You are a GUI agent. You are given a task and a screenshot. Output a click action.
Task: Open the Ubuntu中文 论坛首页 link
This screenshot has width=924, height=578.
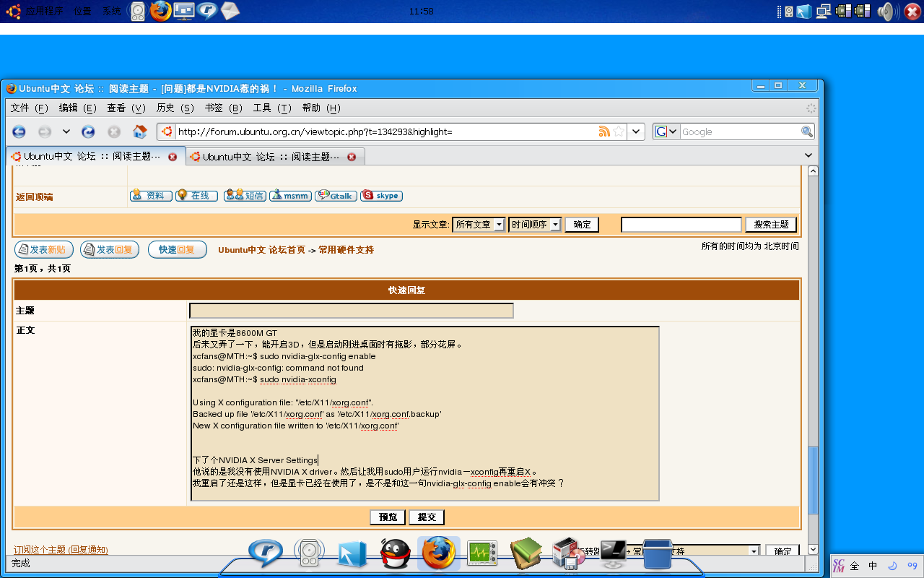click(x=261, y=250)
